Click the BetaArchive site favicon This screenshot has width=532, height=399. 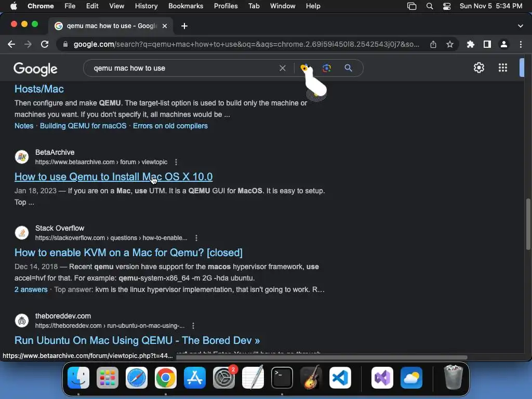pos(22,157)
